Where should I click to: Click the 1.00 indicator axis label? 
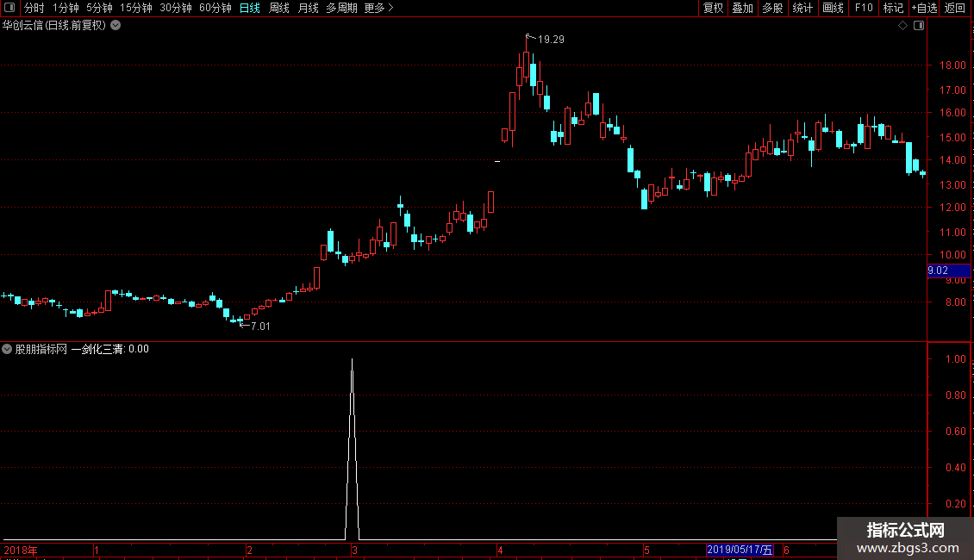(955, 359)
